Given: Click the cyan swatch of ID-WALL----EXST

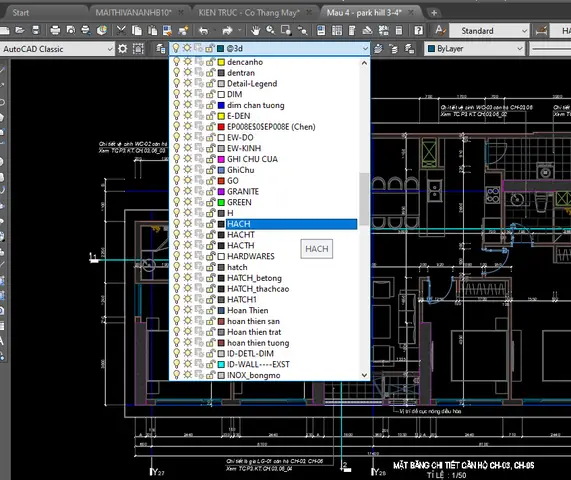Looking at the screenshot, I should (221, 364).
